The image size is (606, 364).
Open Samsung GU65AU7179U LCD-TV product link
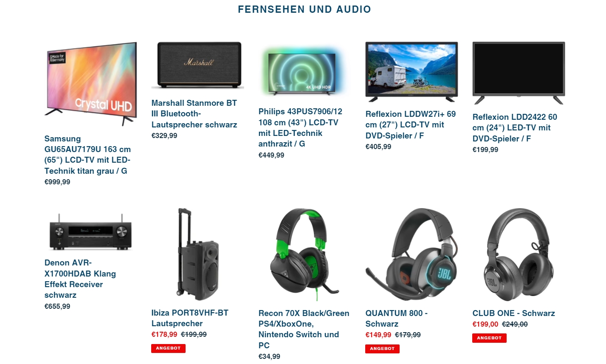point(87,155)
